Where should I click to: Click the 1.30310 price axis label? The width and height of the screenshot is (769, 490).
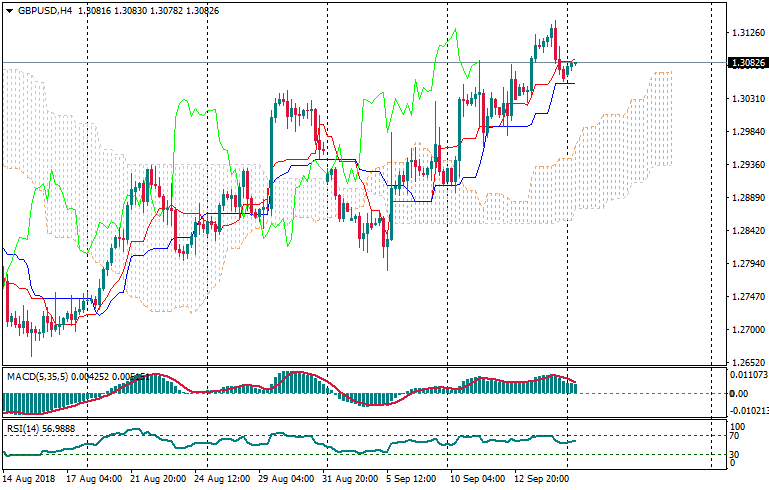744,99
